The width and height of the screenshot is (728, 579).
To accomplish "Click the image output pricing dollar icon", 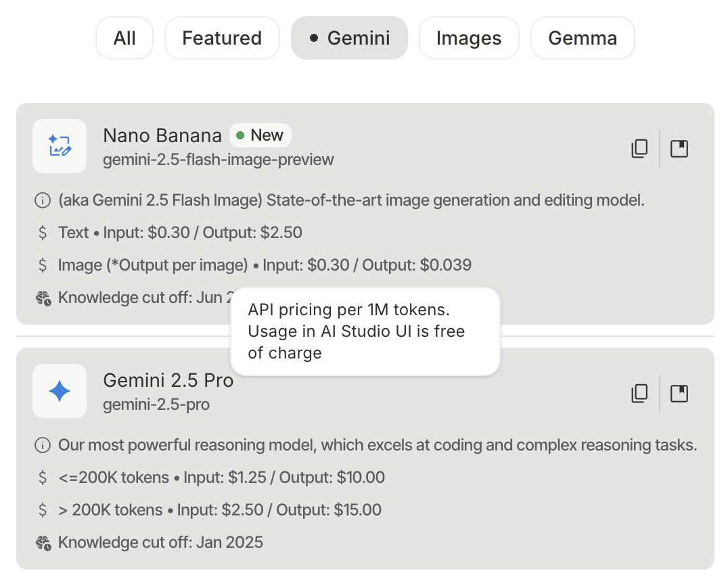I will tap(43, 264).
